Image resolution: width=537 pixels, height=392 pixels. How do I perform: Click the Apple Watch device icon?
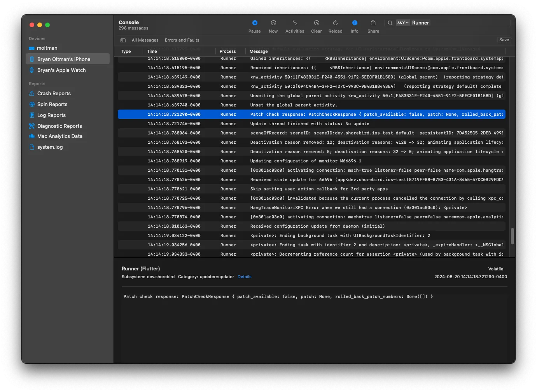(x=32, y=70)
